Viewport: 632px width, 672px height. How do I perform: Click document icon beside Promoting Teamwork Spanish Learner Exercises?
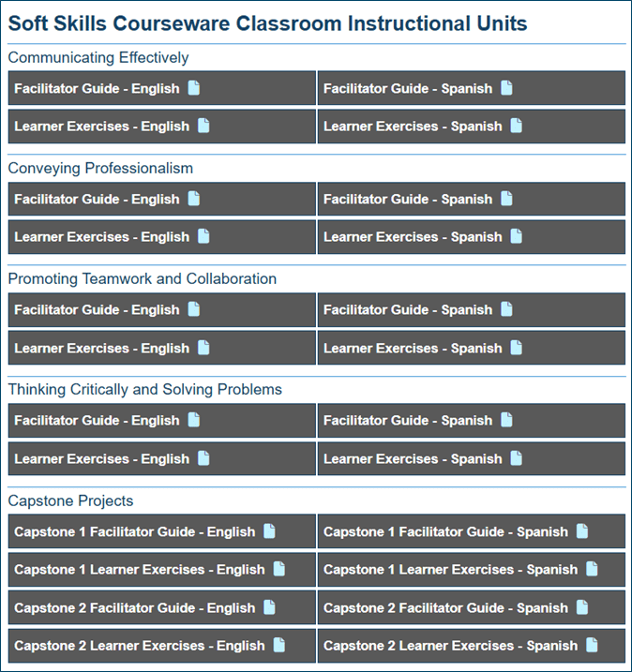[516, 348]
